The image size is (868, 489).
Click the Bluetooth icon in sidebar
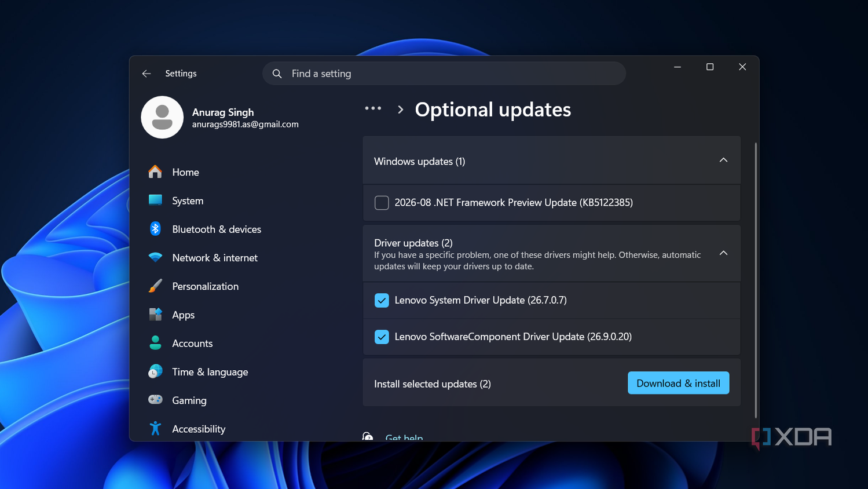[155, 229]
